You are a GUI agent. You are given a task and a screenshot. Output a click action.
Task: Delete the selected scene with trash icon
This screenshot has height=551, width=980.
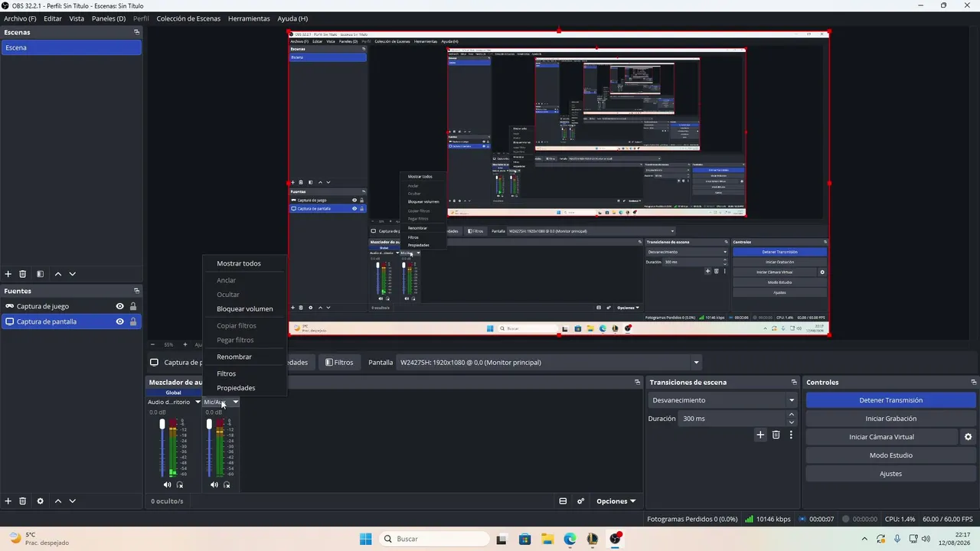23,274
